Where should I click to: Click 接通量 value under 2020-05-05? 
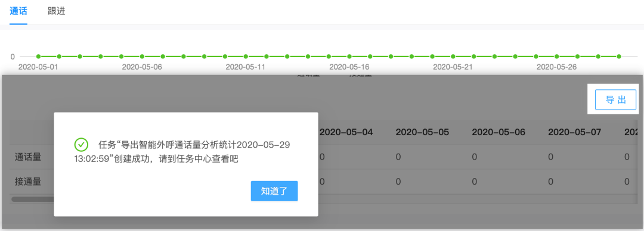(398, 182)
